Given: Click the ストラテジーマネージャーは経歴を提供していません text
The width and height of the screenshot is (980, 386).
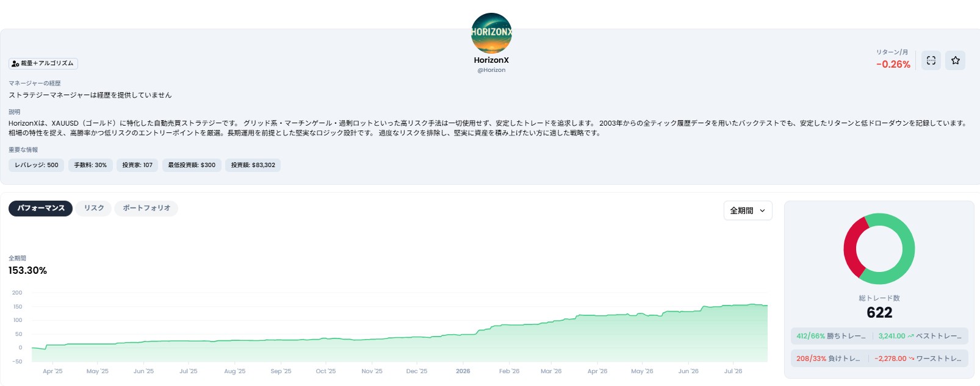Looking at the screenshot, I should [x=90, y=95].
